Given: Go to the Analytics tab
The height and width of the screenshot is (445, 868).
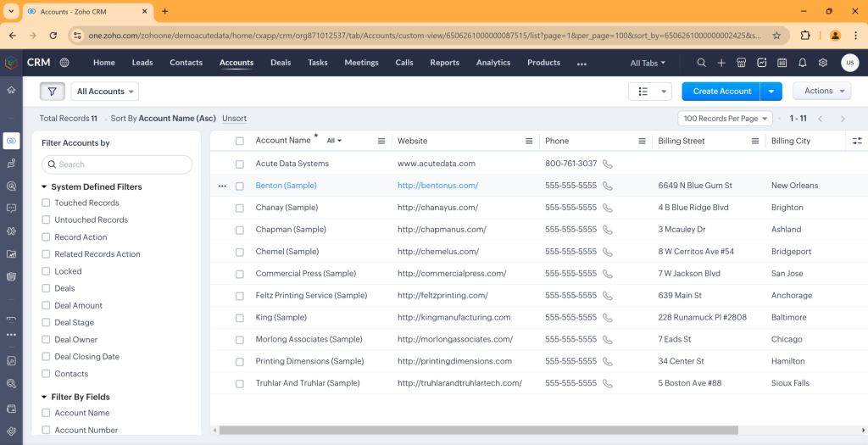Looking at the screenshot, I should point(493,63).
